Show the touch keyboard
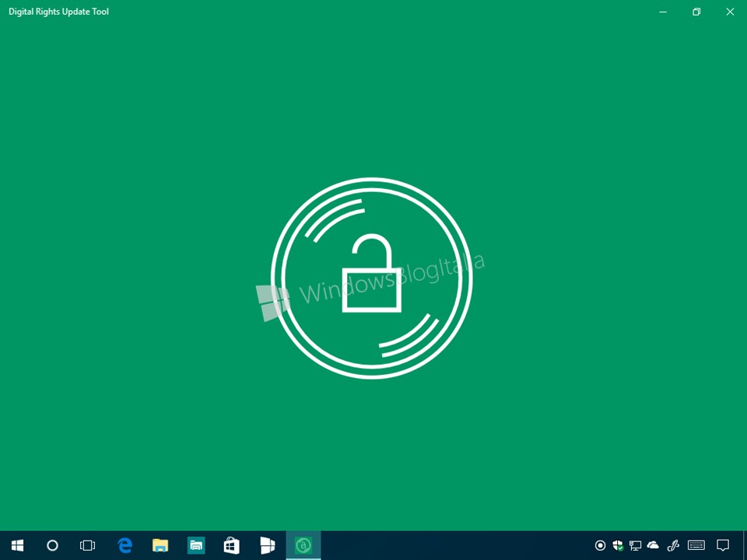747x560 pixels. [696, 545]
